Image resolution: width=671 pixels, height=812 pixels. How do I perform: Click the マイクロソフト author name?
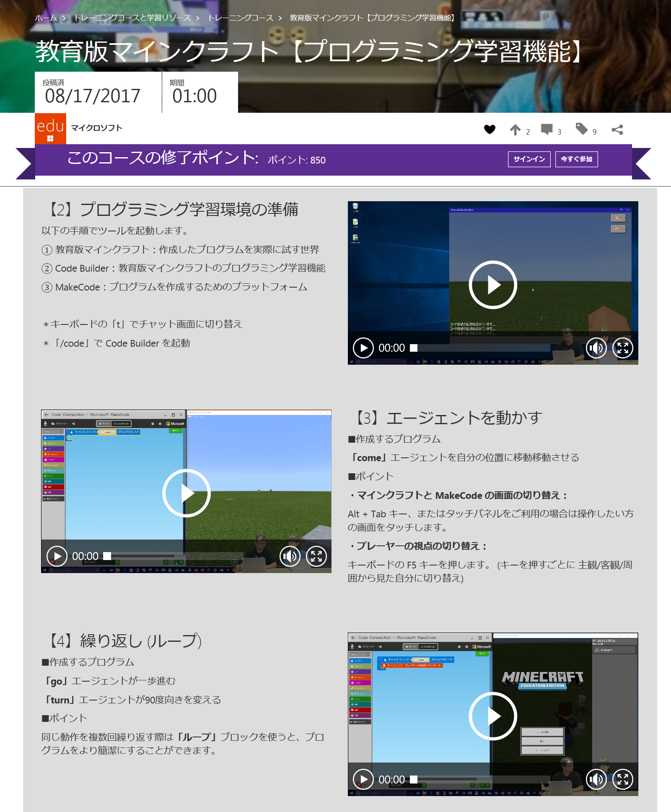[x=96, y=128]
